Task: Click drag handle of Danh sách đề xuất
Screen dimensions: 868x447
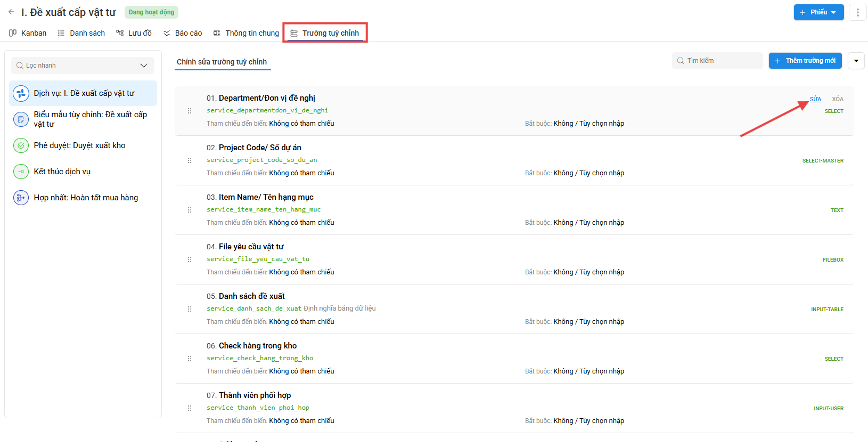Action: coord(190,309)
